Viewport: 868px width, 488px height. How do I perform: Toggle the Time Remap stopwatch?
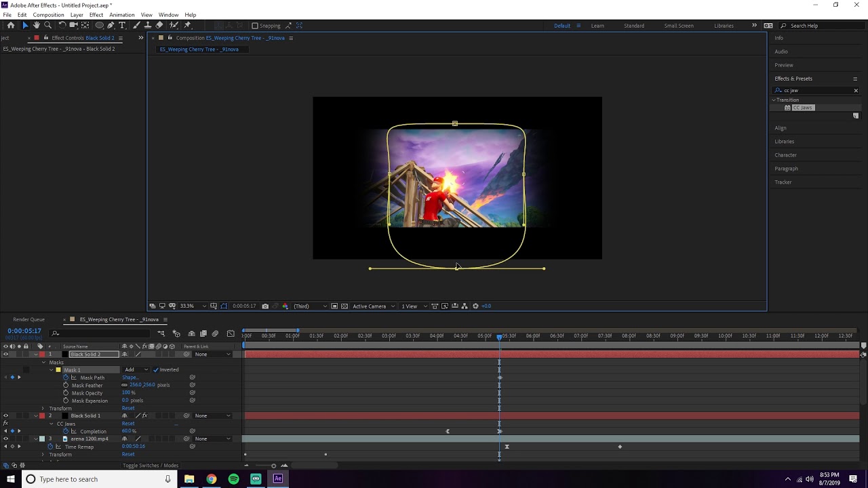(50, 447)
